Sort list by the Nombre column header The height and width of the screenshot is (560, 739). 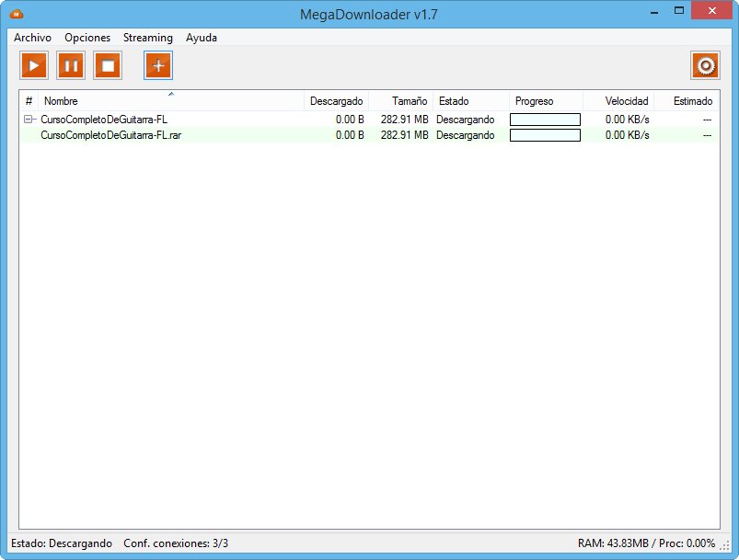point(171,101)
